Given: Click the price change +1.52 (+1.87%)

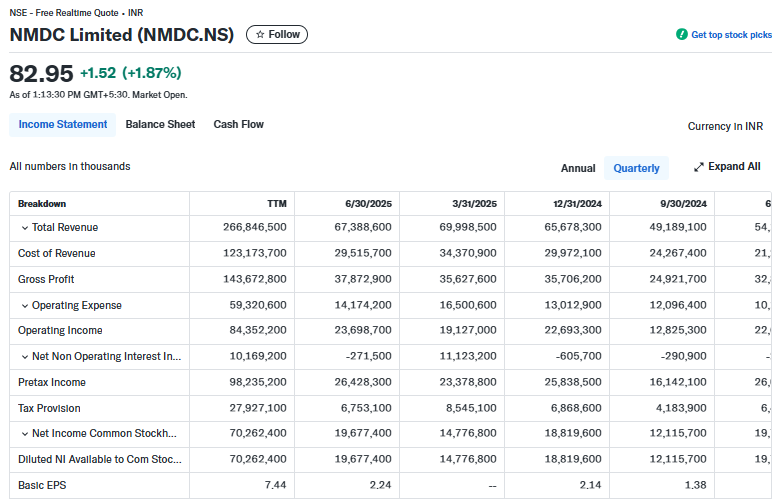Looking at the screenshot, I should [x=131, y=73].
